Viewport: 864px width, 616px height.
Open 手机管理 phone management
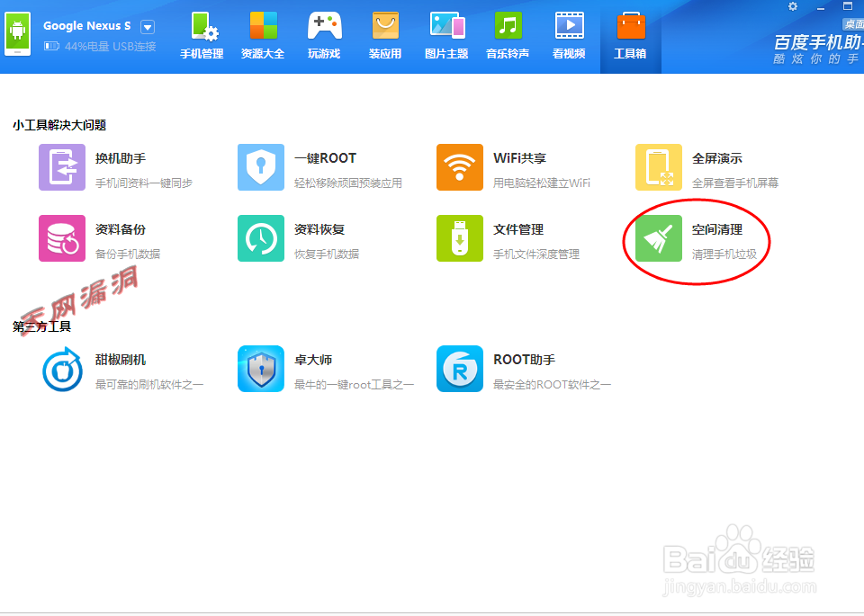(202, 36)
